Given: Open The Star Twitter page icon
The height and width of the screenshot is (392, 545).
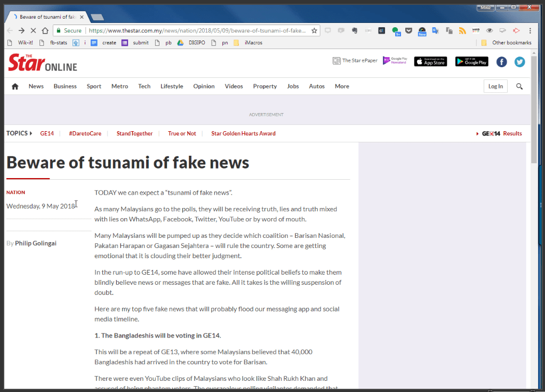Looking at the screenshot, I should click(519, 62).
